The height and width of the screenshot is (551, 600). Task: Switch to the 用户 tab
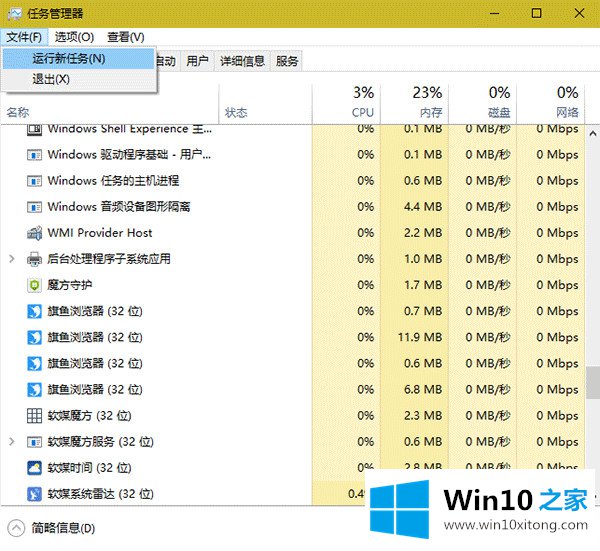tap(197, 61)
